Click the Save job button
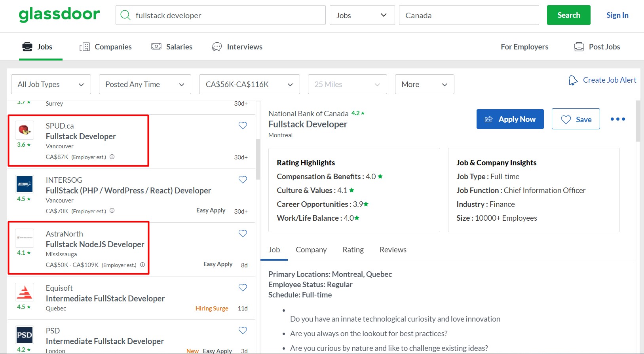Image resolution: width=644 pixels, height=354 pixels. pyautogui.click(x=576, y=119)
